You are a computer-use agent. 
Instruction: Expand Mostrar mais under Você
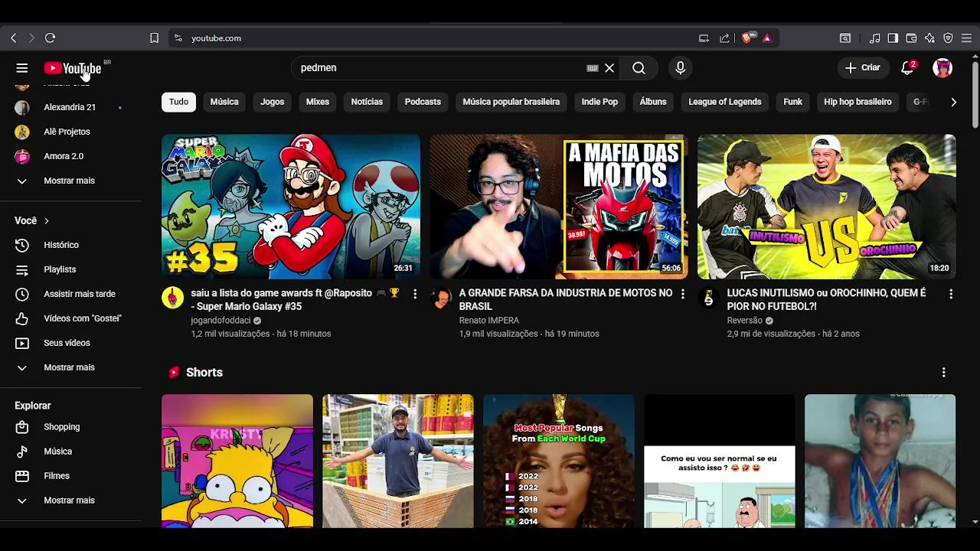70,367
